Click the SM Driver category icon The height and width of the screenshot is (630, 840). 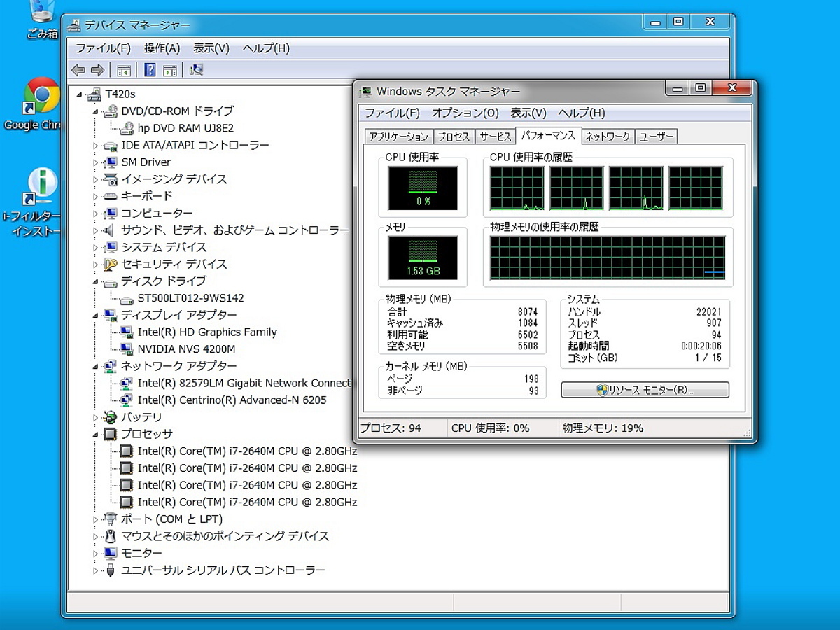click(x=110, y=162)
